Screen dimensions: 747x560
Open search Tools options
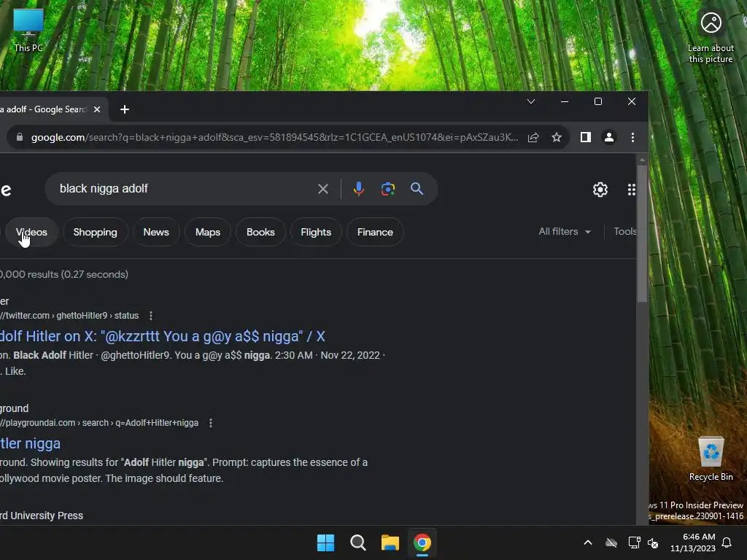(625, 231)
